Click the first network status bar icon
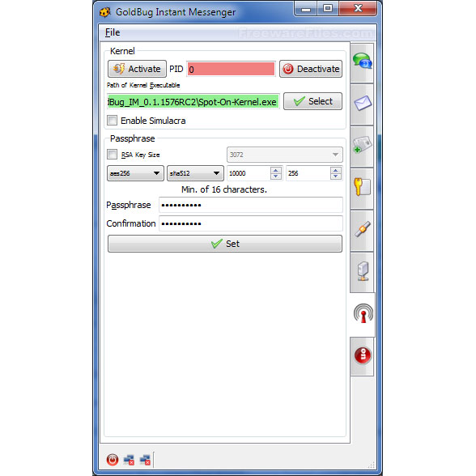Screen dimensions: 476x476 [129, 460]
